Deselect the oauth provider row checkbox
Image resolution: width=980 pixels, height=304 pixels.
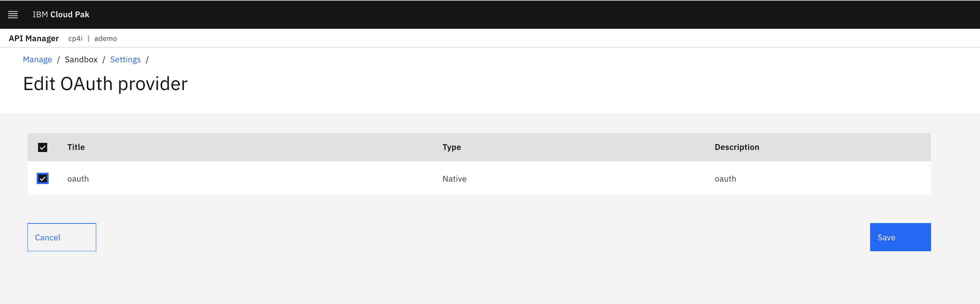tap(43, 178)
